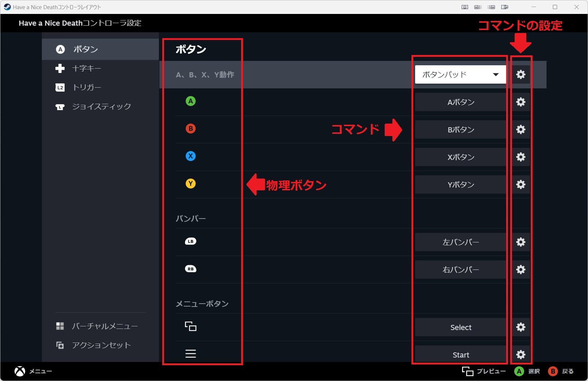The width and height of the screenshot is (588, 381).
Task: Click fourth controller layout icon in title bar
Action: coord(505,7)
